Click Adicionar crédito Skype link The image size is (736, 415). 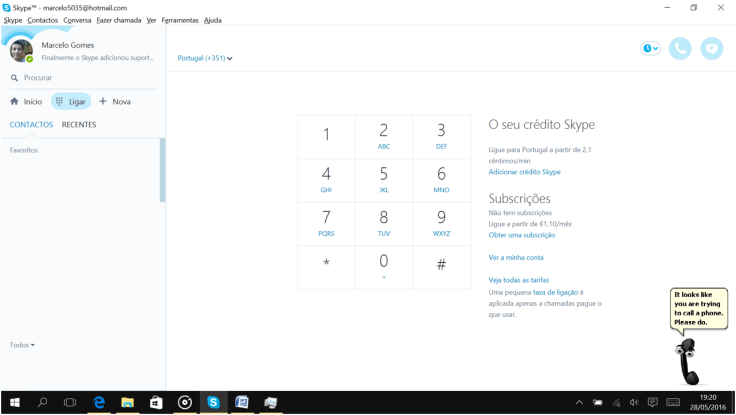pos(524,172)
